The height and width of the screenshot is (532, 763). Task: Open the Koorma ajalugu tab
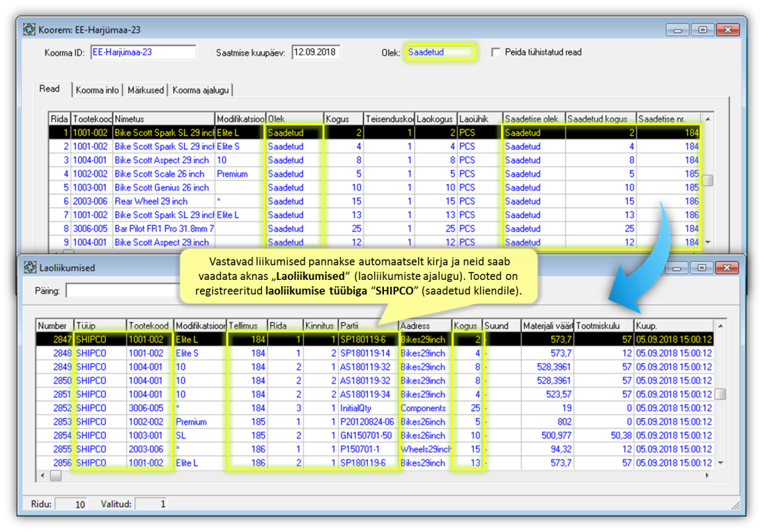(201, 90)
